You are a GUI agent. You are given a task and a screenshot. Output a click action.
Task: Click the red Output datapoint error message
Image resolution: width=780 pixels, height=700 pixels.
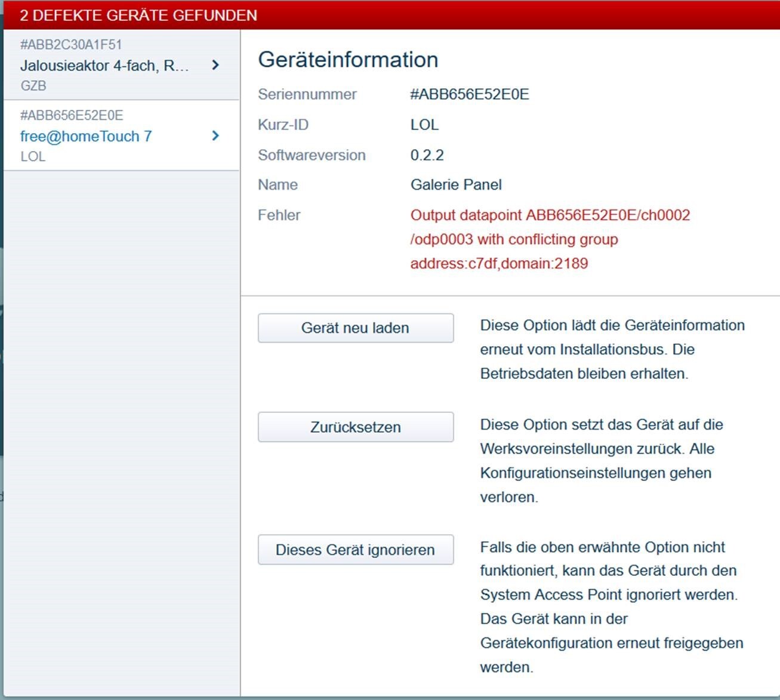[550, 239]
